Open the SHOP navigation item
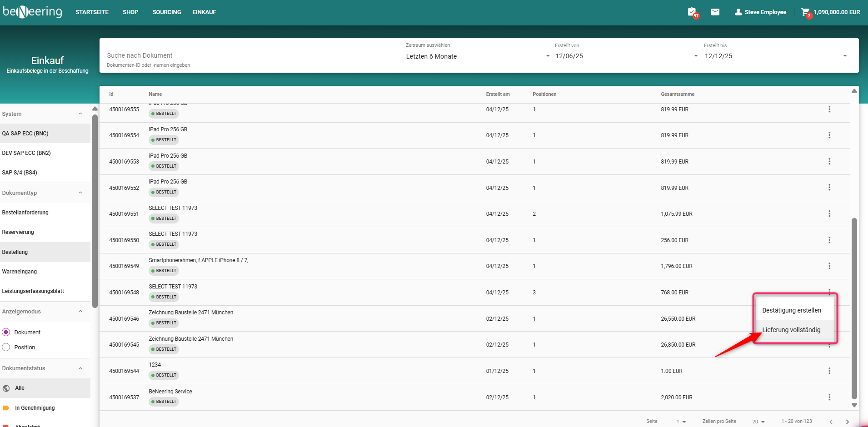This screenshot has width=868, height=427. 130,12
